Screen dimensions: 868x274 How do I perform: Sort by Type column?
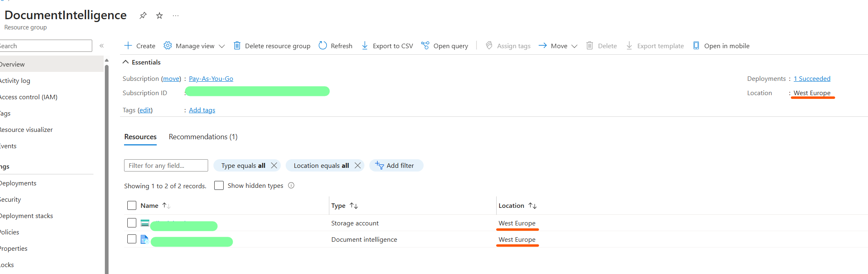pos(345,206)
